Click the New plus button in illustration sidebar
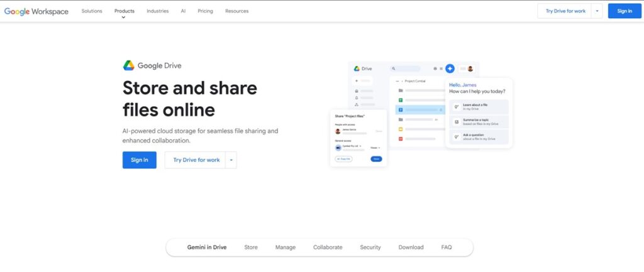The height and width of the screenshot is (272, 644). pos(357,81)
